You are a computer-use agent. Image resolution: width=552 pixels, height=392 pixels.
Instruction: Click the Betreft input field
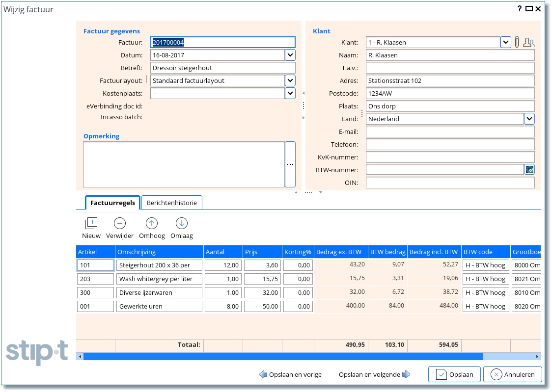point(223,68)
